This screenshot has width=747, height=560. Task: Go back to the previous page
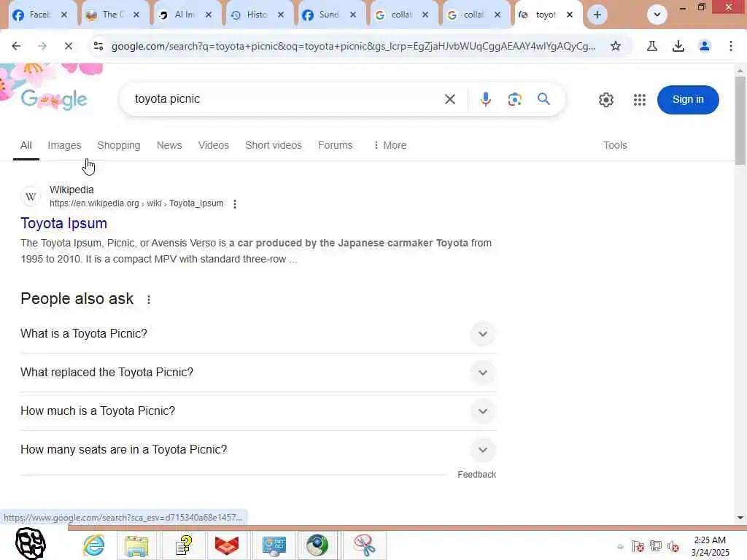pos(16,46)
